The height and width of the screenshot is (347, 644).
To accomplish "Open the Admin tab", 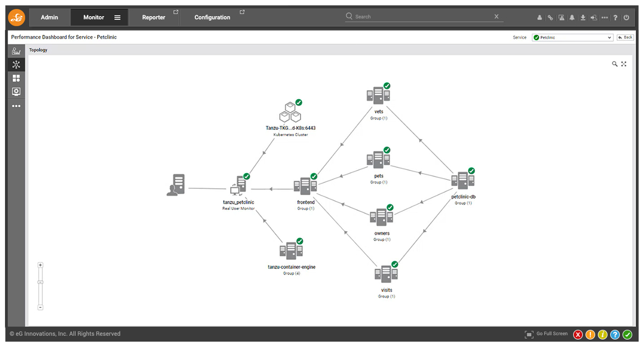I will (49, 17).
